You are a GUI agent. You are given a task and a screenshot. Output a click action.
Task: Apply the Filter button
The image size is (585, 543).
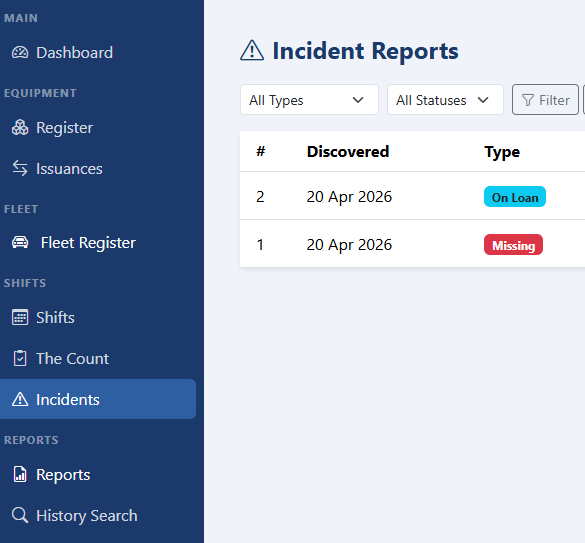(545, 100)
